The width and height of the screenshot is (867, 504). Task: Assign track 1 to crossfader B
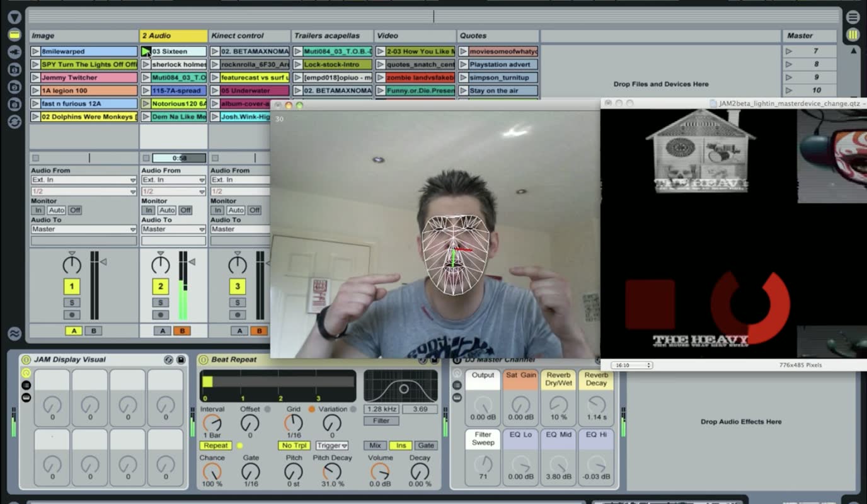pyautogui.click(x=93, y=331)
